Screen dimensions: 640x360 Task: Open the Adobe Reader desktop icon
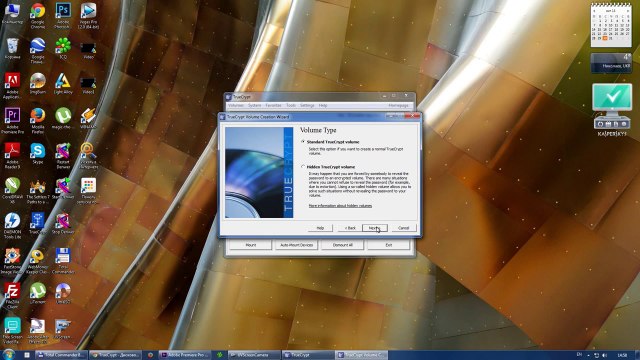pos(12,155)
